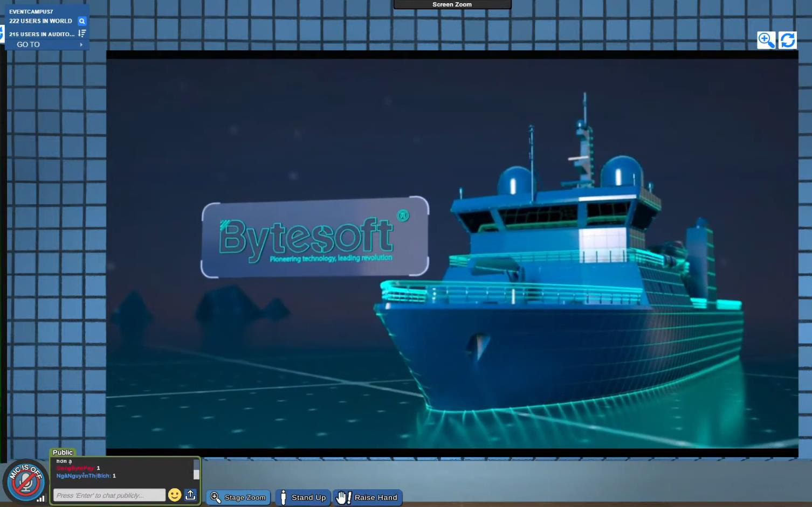Screen dimensions: 812x507
Task: Focus the public chat input field
Action: pos(109,495)
